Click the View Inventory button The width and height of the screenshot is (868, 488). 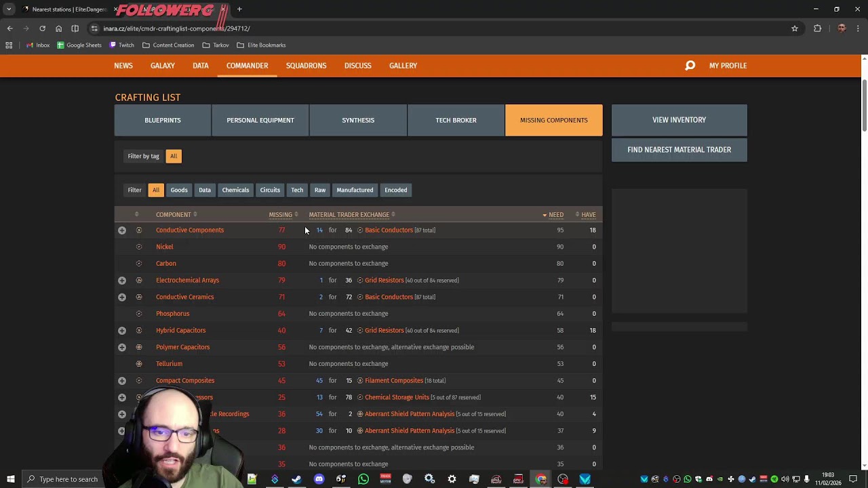click(679, 120)
